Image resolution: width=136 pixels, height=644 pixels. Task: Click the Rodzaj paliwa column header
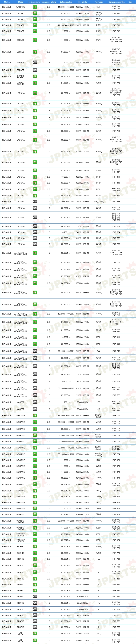pyautogui.click(x=34, y=2)
